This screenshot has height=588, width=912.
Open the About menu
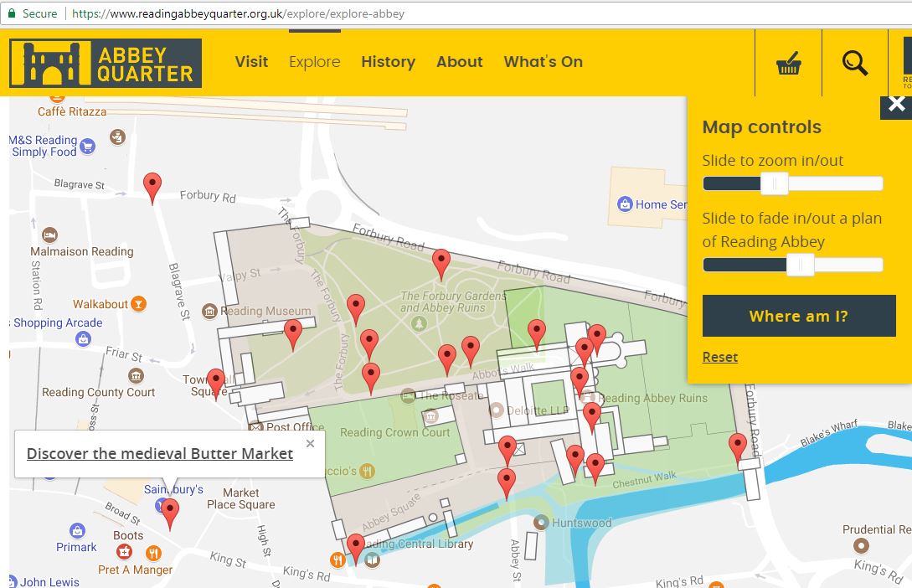(460, 62)
